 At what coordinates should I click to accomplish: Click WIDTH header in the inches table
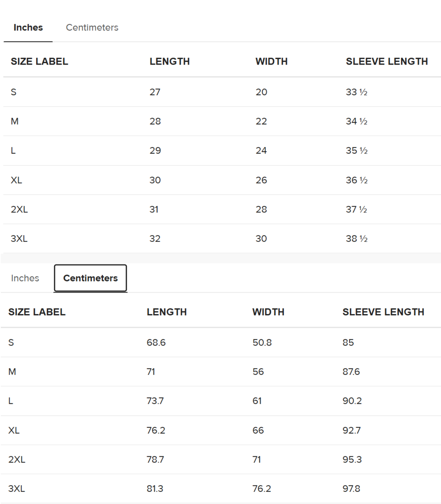[x=272, y=61]
